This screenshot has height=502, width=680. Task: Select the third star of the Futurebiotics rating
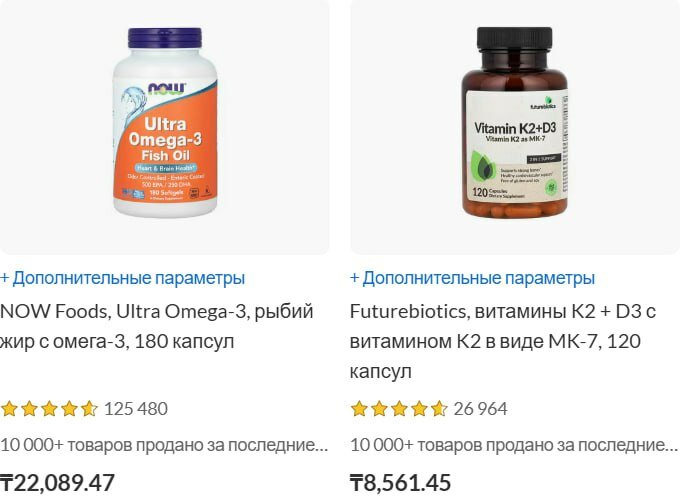[x=399, y=409]
